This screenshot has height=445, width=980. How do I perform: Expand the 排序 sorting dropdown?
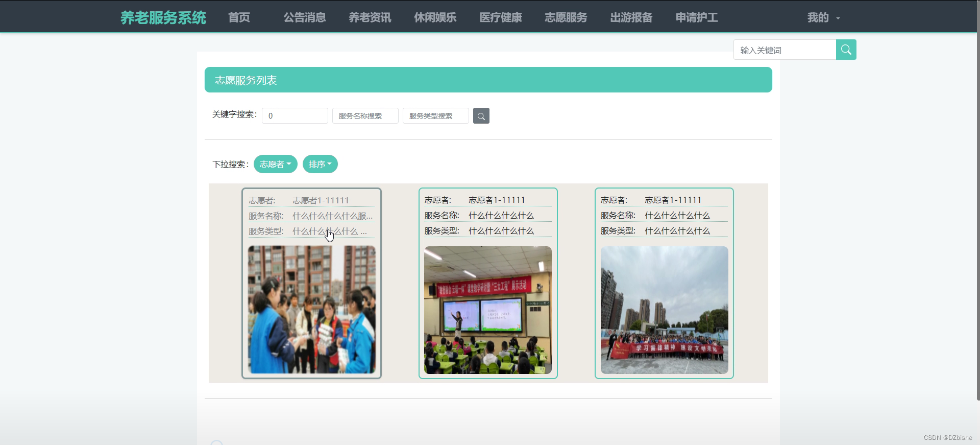[320, 164]
